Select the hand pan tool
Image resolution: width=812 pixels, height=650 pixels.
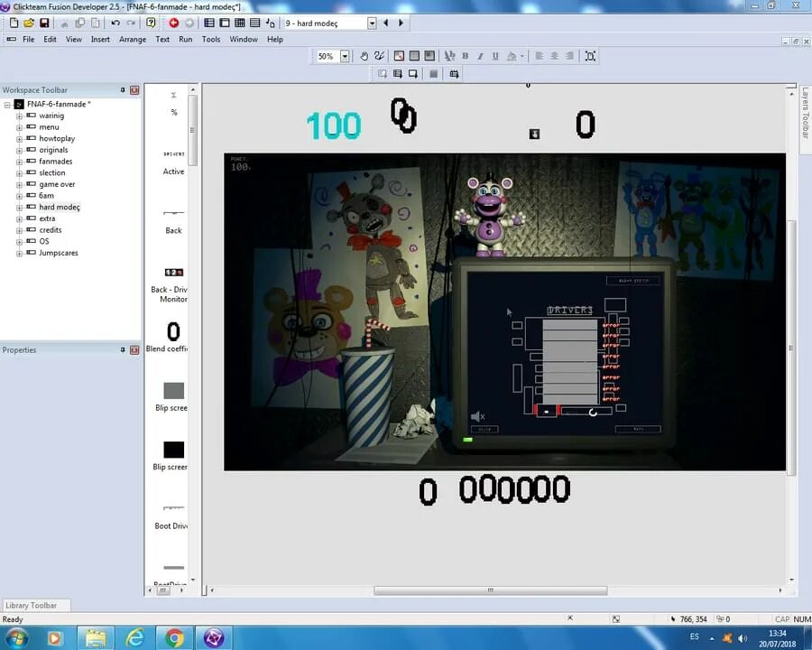pyautogui.click(x=364, y=56)
